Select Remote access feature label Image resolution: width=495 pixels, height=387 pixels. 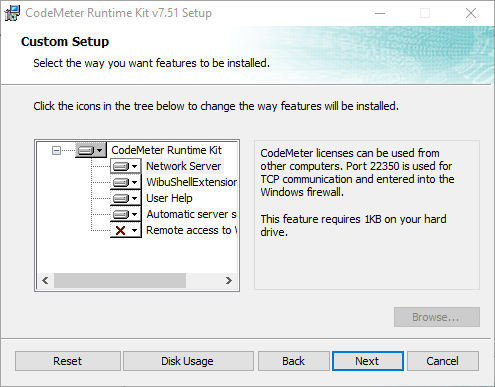tap(192, 230)
